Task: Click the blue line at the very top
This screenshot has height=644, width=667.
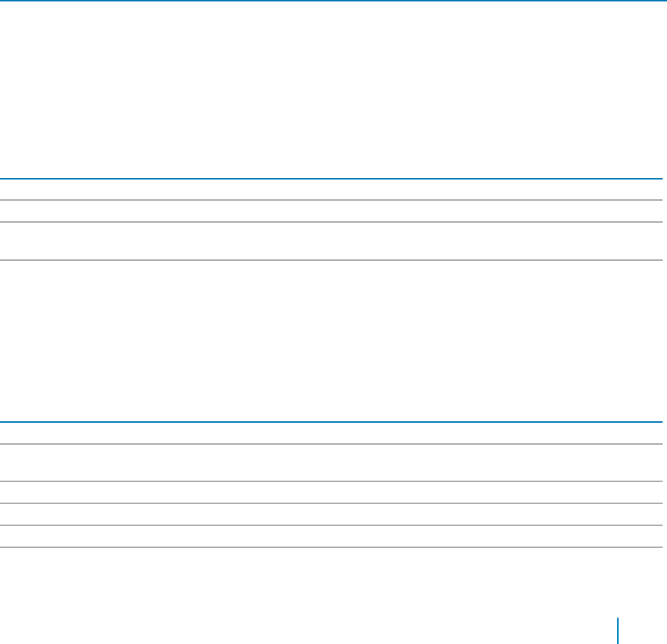Action: [x=333, y=1]
